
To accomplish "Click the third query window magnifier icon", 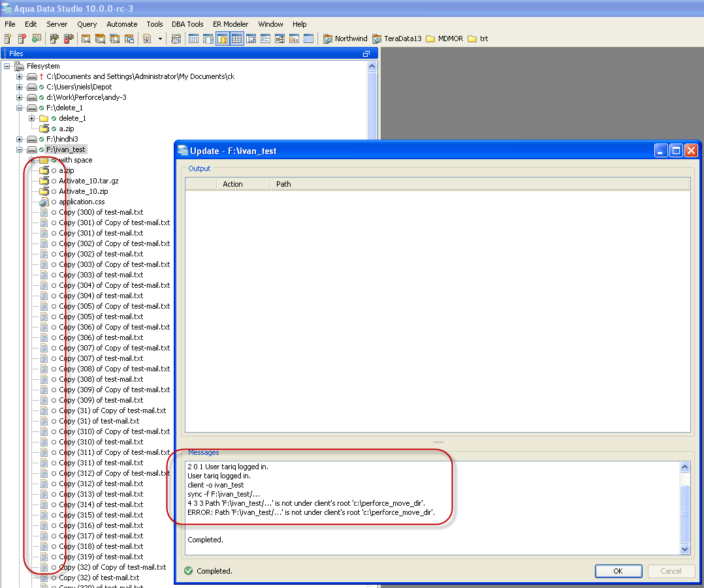I will click(114, 39).
